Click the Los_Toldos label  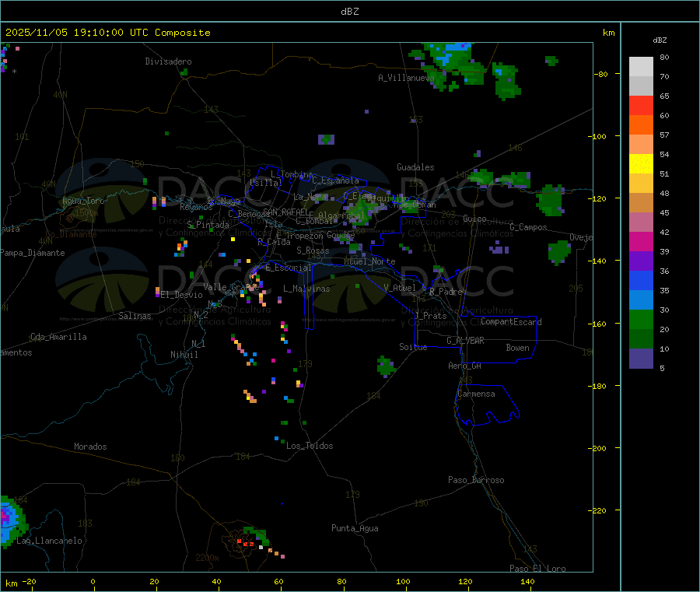(310, 446)
